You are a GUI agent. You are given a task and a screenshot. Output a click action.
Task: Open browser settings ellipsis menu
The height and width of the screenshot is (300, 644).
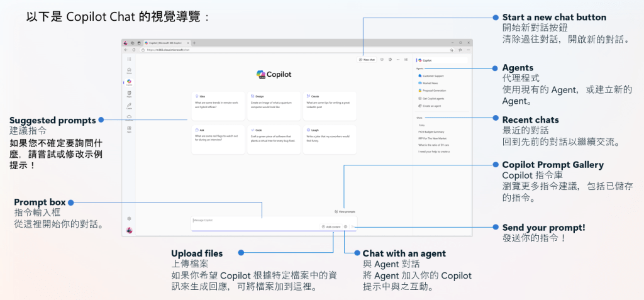[467, 50]
